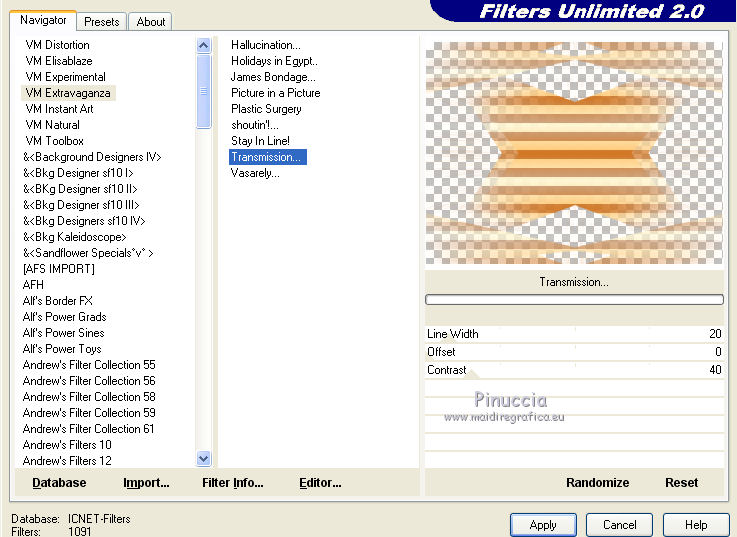This screenshot has width=737, height=537.
Task: Choose the Holidays in Egypt.. filter
Action: coord(274,61)
